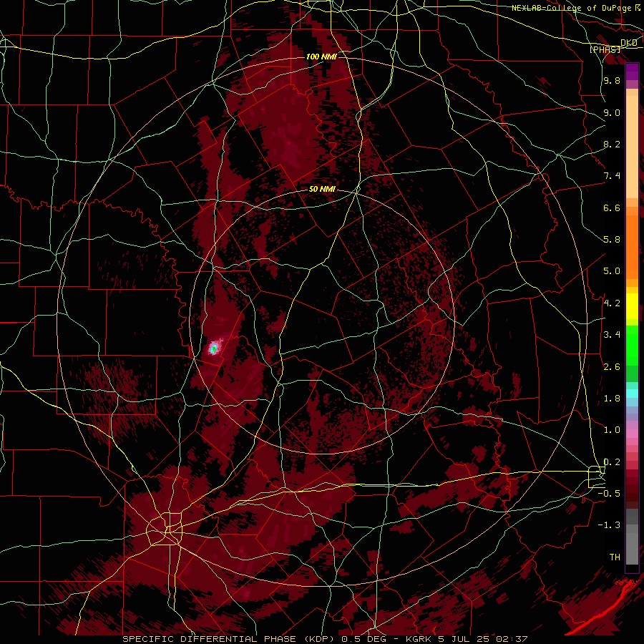This screenshot has width=644, height=644.
Task: Click the DKD product code label
Action: tap(629, 43)
